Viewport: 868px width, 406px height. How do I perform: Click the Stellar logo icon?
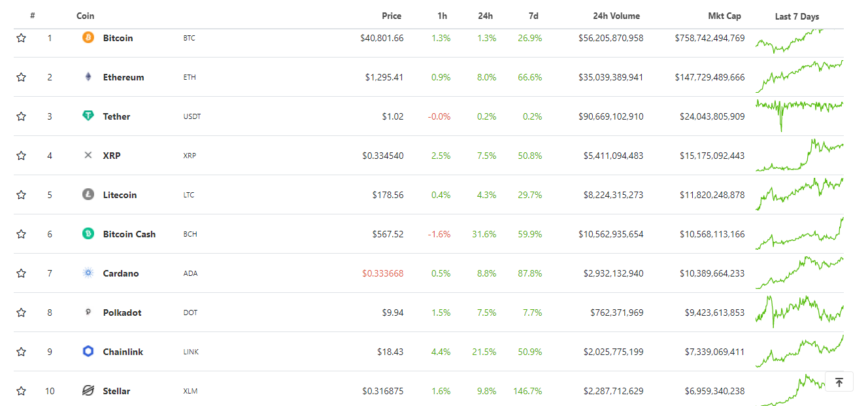coord(88,391)
